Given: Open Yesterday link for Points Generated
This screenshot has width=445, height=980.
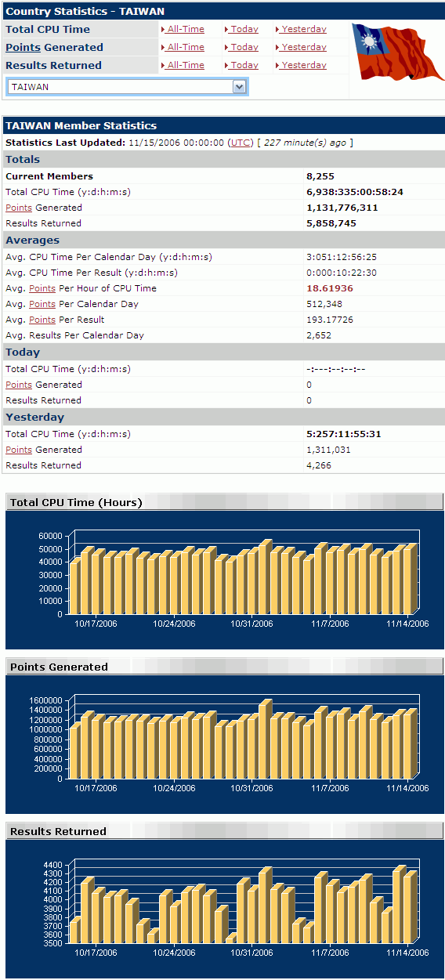Looking at the screenshot, I should pos(301,47).
